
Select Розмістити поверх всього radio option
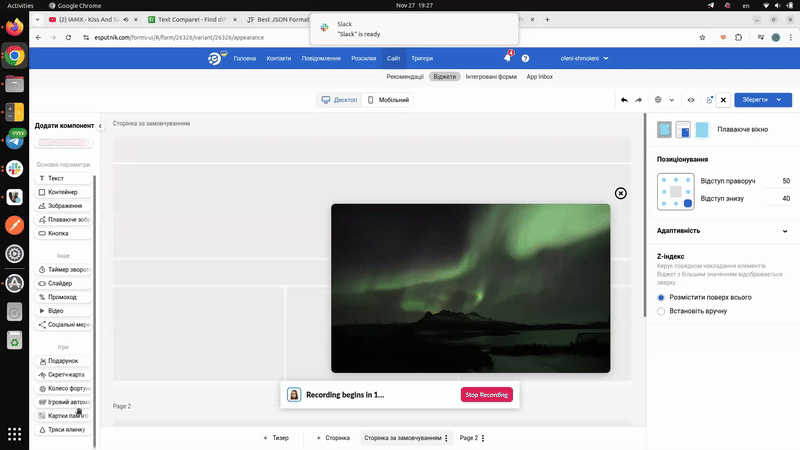[x=661, y=298]
